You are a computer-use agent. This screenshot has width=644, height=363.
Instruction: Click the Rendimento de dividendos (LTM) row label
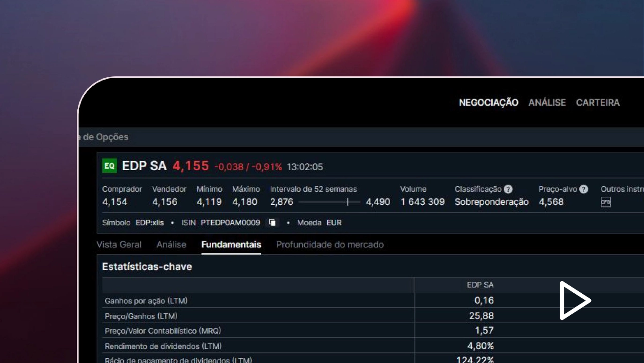(163, 346)
